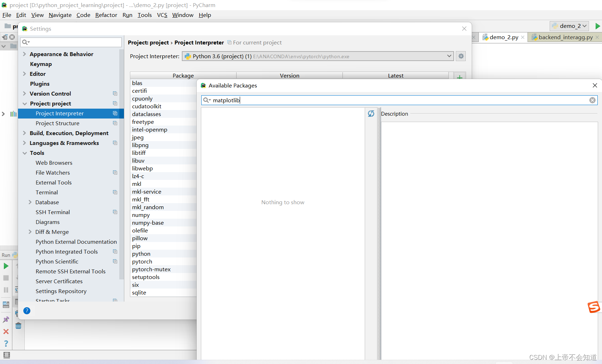The width and height of the screenshot is (602, 364).
Task: Close the Run tab with the red X
Action: [6, 332]
